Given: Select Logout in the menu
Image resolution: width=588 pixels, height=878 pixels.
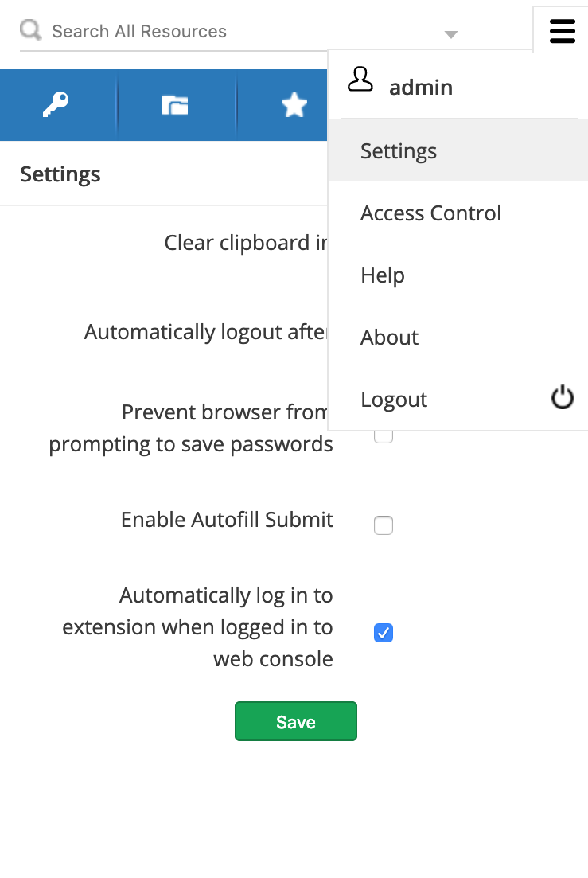Looking at the screenshot, I should (x=394, y=400).
